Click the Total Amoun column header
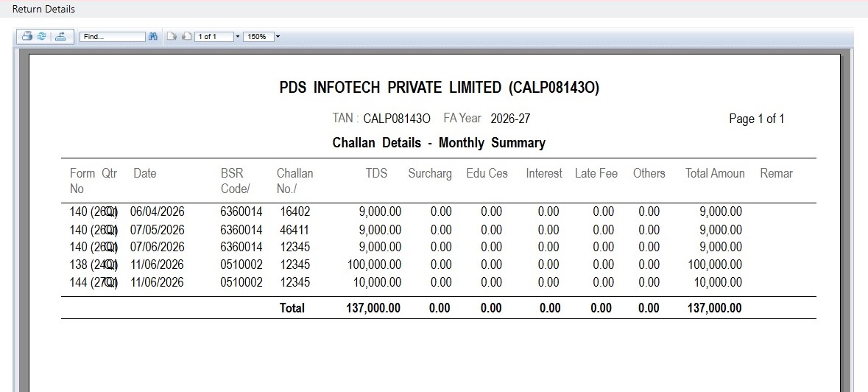Viewport: 868px width, 392px height. [715, 173]
